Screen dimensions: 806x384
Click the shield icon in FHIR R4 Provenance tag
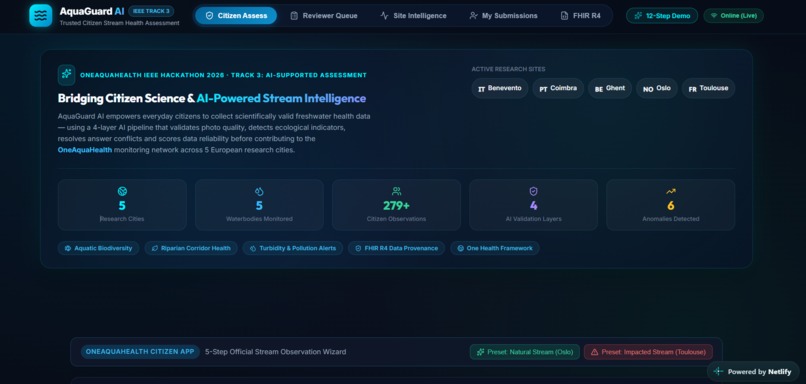(358, 248)
